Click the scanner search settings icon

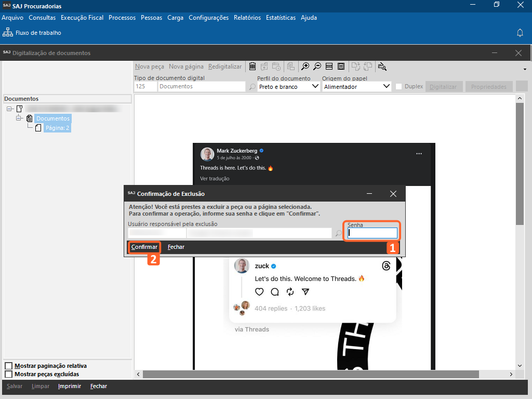tap(382, 66)
